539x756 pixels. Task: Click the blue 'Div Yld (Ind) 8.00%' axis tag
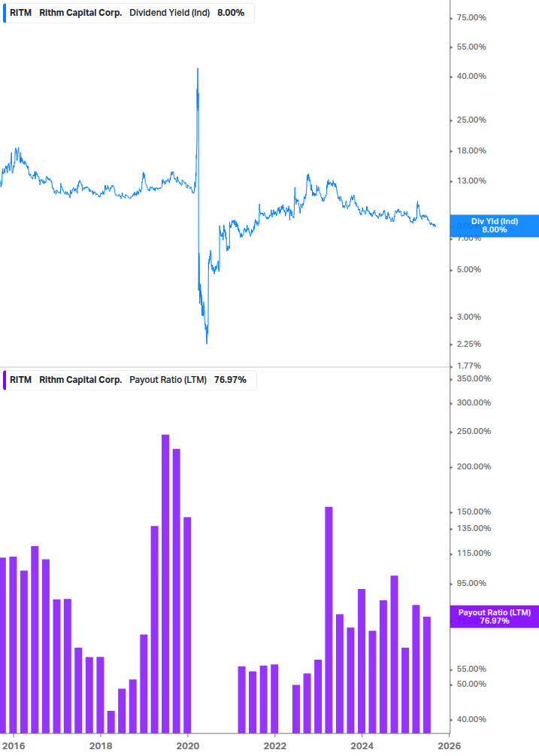[494, 226]
